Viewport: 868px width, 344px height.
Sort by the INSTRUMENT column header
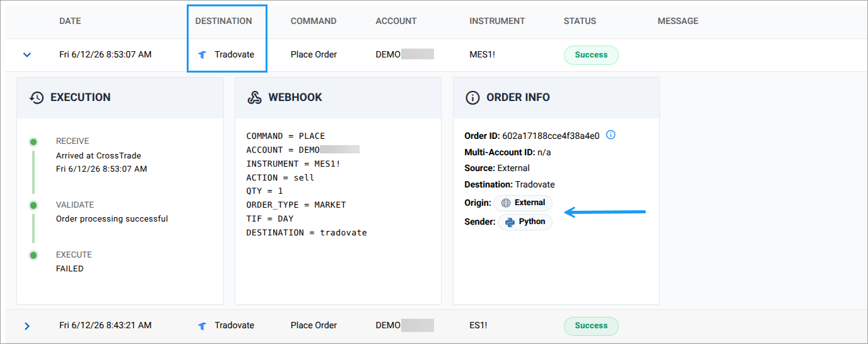pyautogui.click(x=497, y=21)
